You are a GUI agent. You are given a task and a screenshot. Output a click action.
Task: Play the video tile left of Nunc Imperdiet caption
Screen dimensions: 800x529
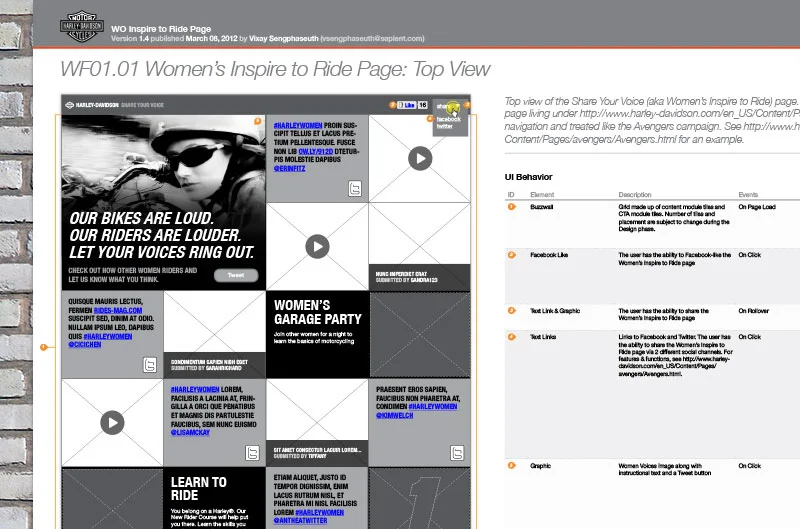(x=317, y=246)
